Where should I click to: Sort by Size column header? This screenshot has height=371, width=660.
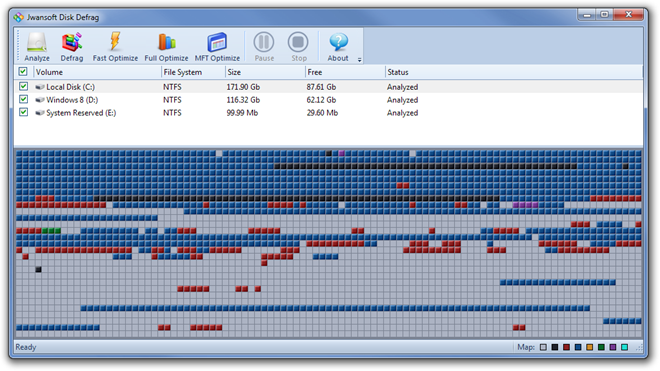(265, 72)
